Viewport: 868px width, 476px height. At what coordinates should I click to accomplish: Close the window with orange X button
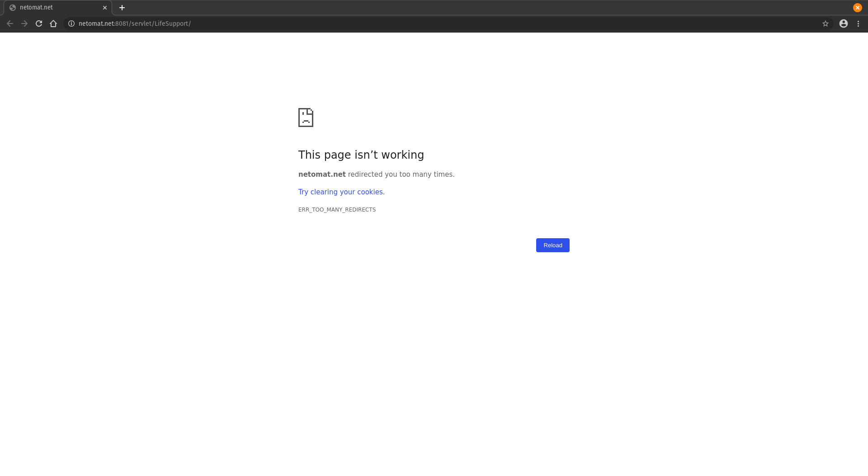coord(858,8)
